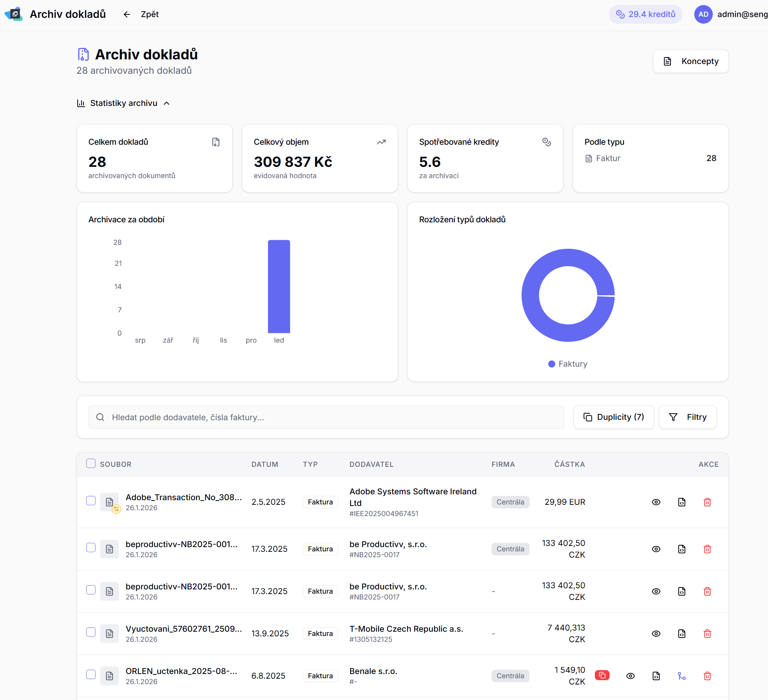The height and width of the screenshot is (700, 768).
Task: Click the red duplicate badge on ORLEN row
Action: [x=602, y=676]
